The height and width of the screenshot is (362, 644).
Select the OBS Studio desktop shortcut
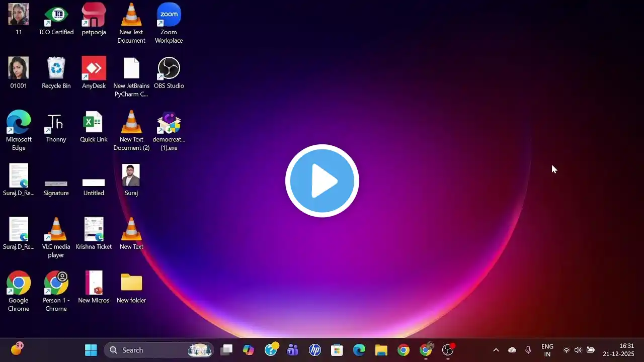[169, 73]
